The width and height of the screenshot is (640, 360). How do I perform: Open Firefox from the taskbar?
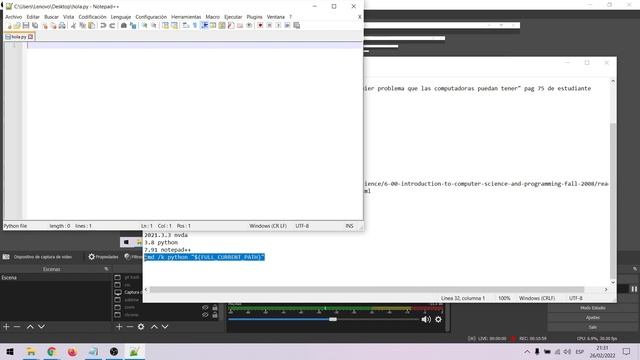pos(72,351)
